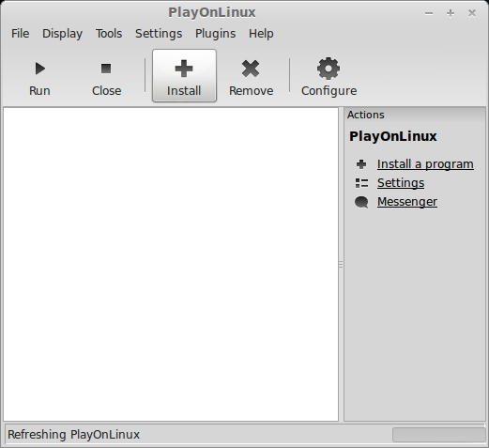Open the Plugins menu

(x=215, y=34)
